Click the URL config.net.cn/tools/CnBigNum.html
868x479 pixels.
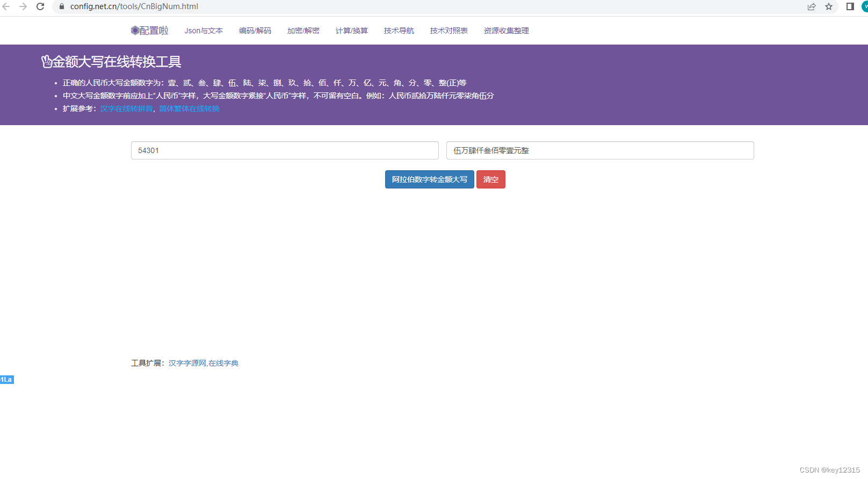tap(134, 6)
